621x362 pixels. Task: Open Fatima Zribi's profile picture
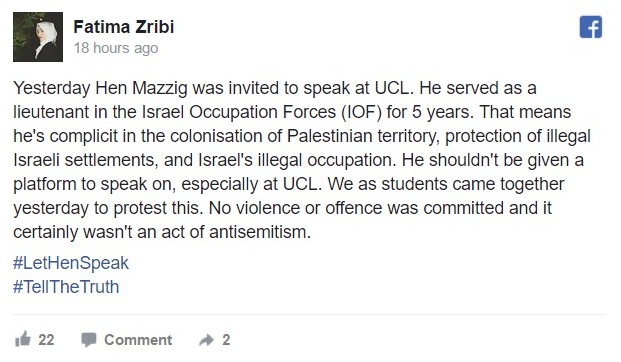coord(38,37)
